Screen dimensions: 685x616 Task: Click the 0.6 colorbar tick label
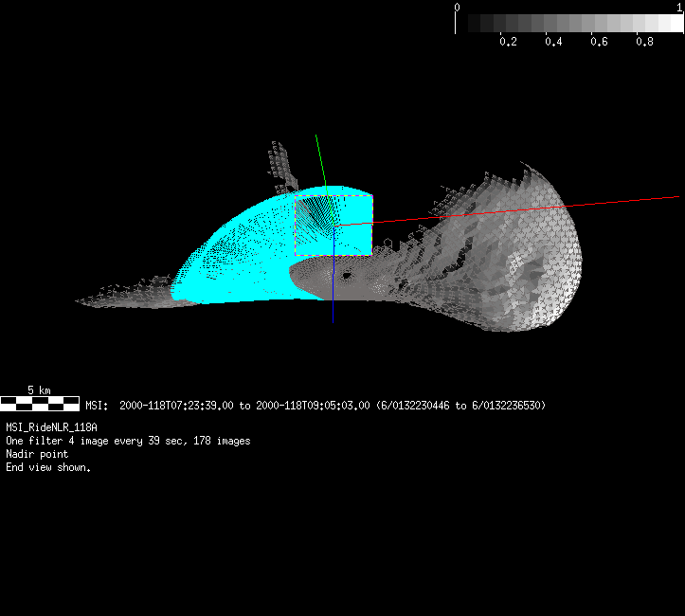coord(599,42)
